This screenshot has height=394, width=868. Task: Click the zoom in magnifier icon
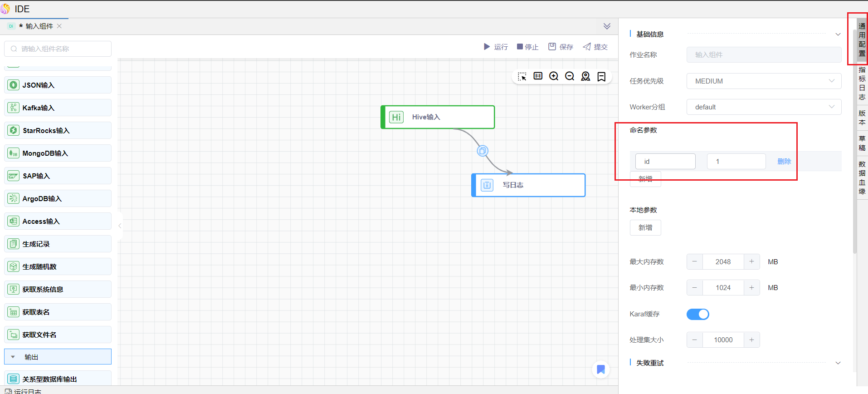554,76
